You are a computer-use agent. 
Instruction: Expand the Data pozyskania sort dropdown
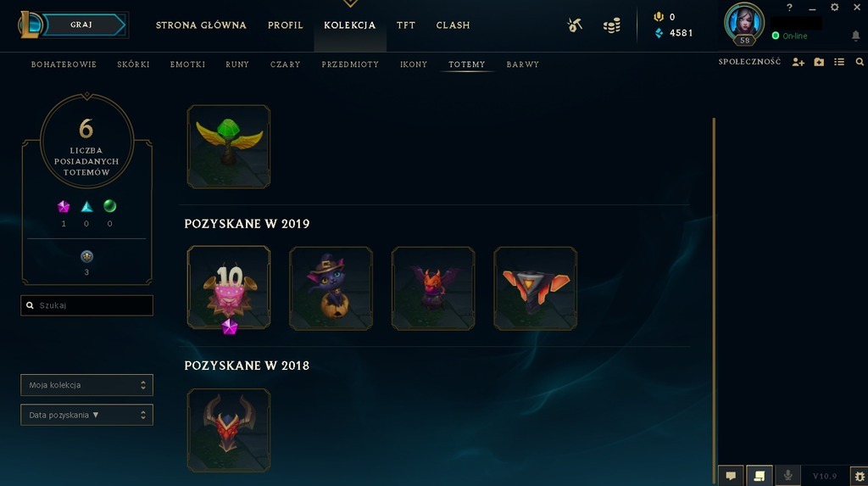[x=87, y=415]
